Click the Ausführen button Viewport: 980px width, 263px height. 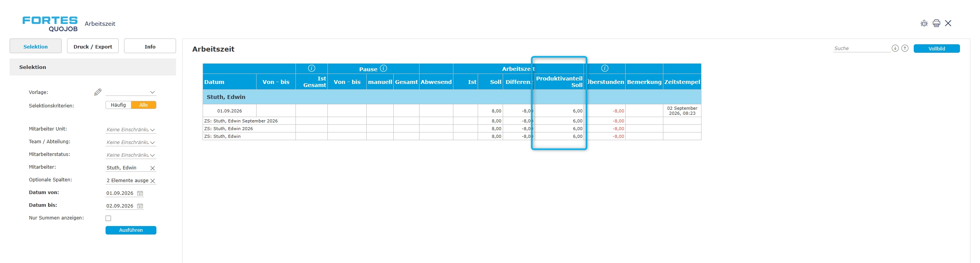pos(131,230)
